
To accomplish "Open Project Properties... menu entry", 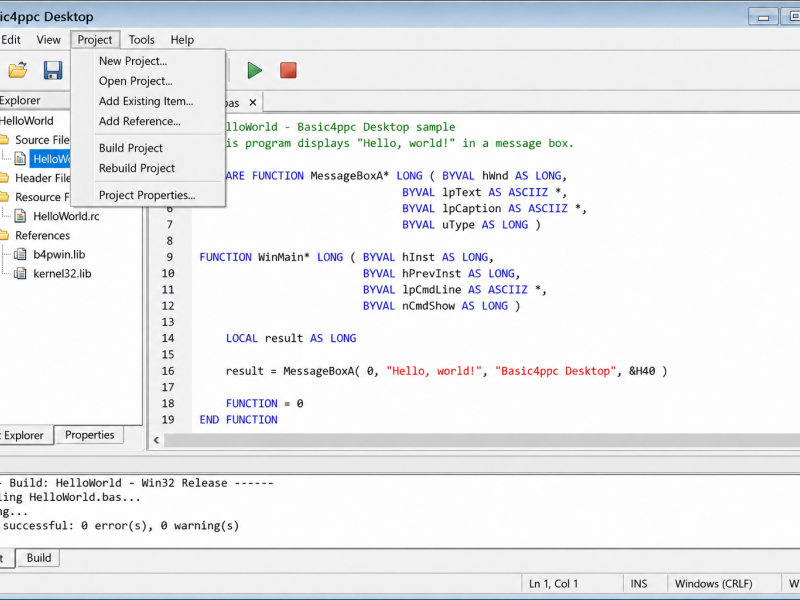I will tap(148, 195).
